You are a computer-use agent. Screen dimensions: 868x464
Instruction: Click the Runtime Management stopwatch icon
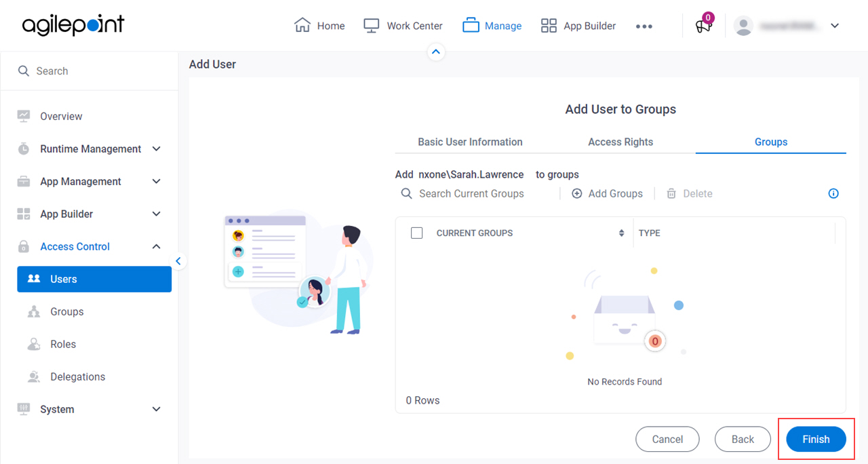24,149
